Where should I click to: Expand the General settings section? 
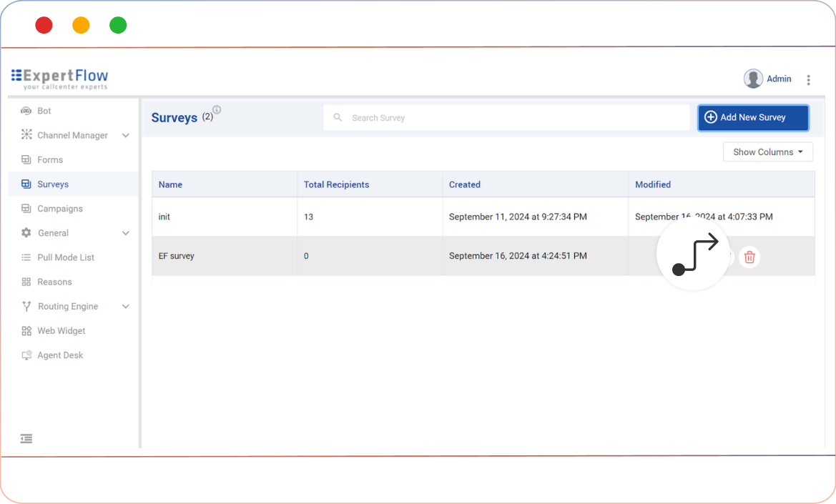(x=126, y=233)
